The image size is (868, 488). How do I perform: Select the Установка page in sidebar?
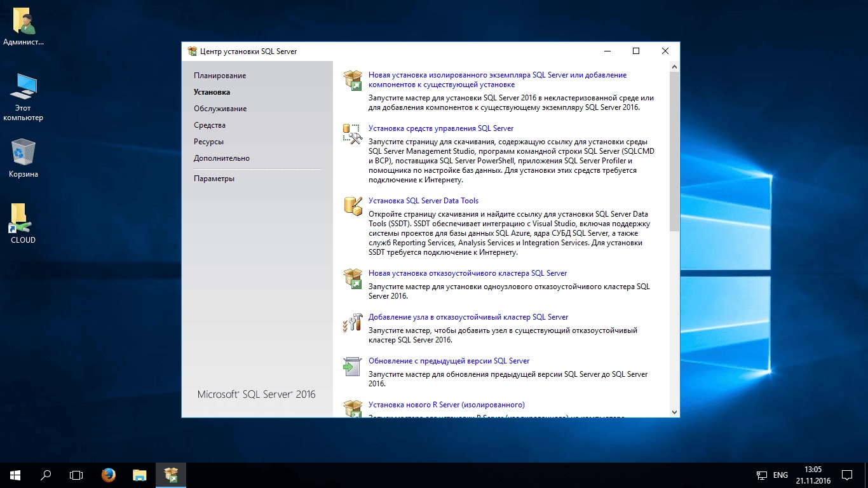tap(212, 92)
